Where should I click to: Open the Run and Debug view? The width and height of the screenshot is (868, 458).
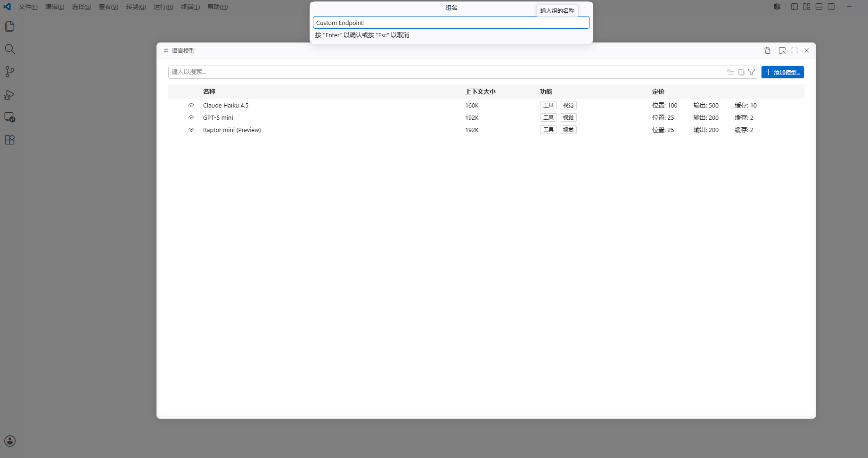click(9, 95)
